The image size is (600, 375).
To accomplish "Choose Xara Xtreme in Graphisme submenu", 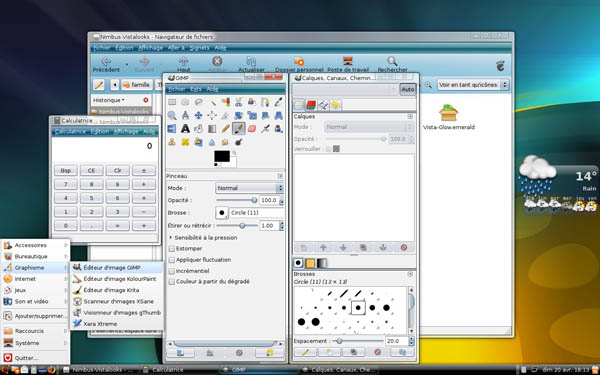I will (117, 324).
